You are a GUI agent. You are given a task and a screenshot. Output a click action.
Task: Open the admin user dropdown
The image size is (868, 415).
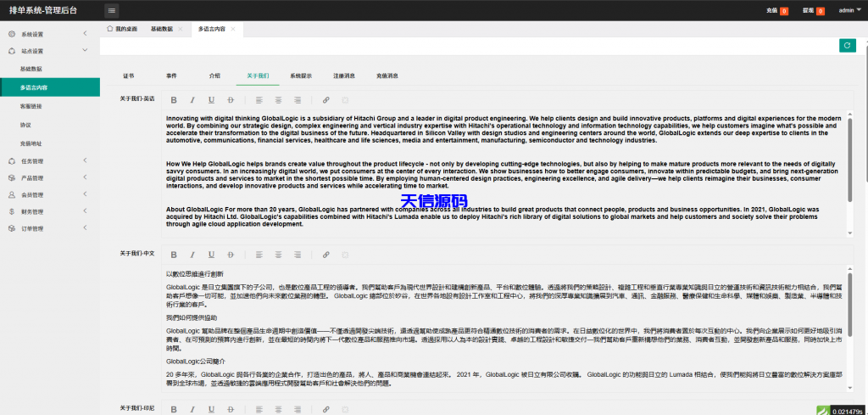pos(849,10)
